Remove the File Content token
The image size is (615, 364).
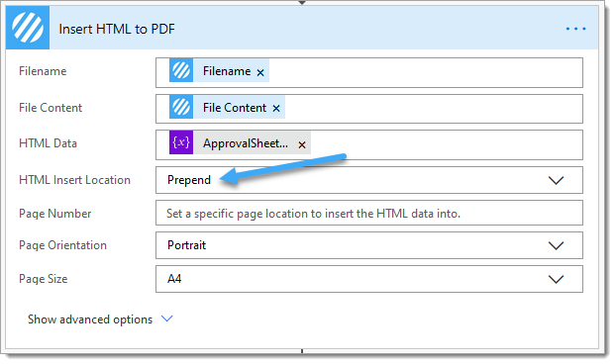pos(276,109)
